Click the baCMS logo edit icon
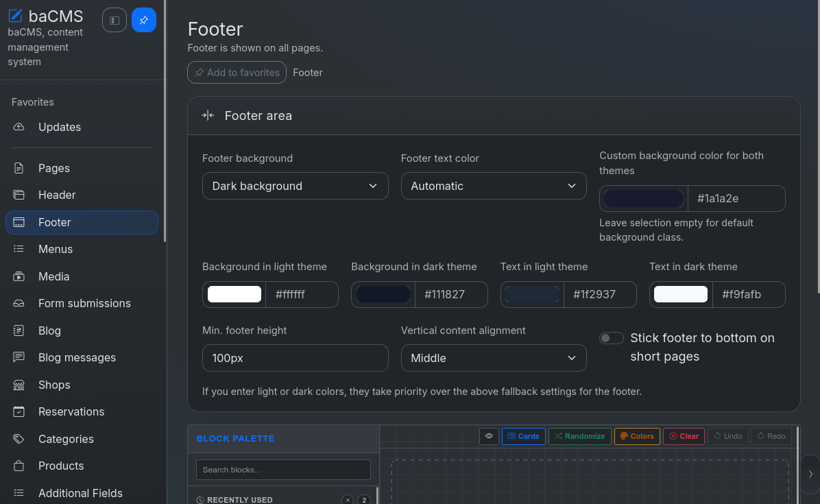Viewport: 820px width, 504px height. (15, 16)
